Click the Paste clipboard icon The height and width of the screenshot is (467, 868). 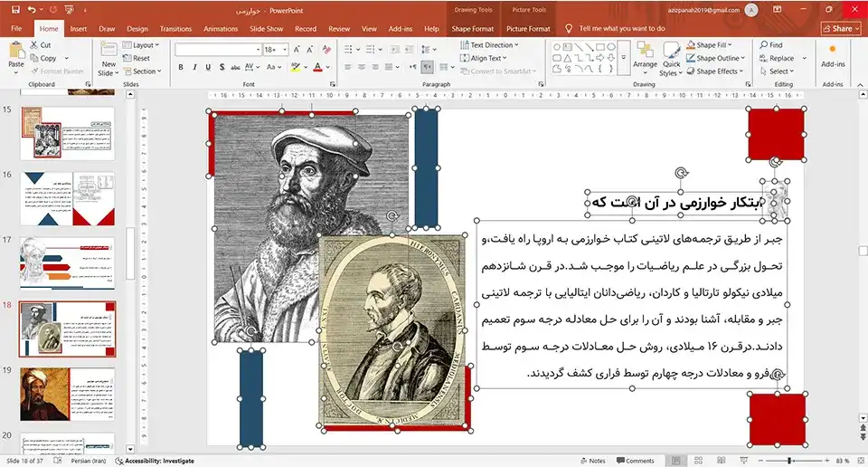[x=16, y=51]
